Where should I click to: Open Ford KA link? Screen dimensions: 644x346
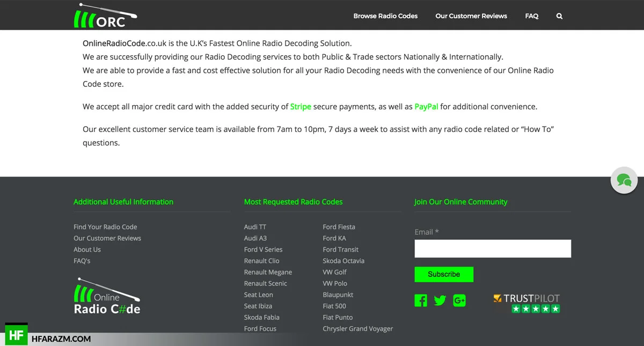point(334,238)
